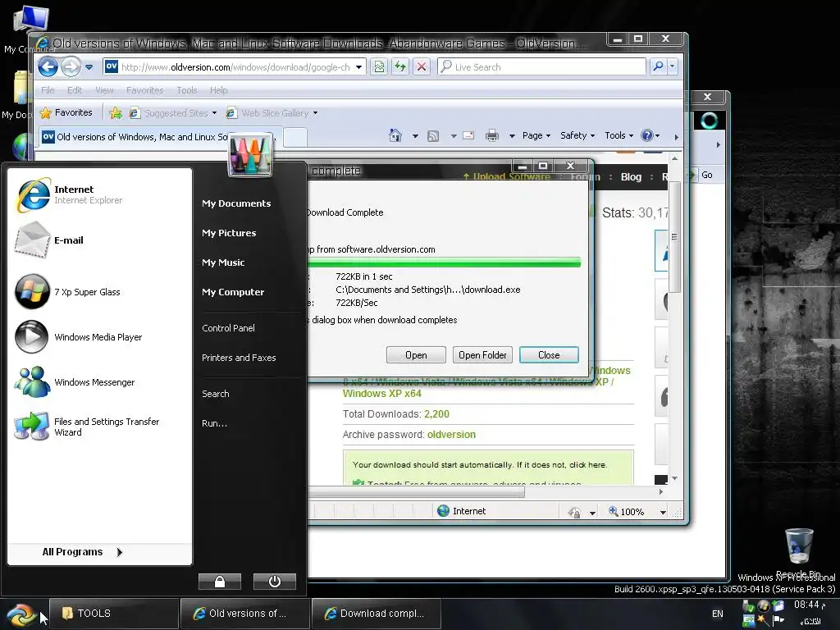This screenshot has height=630, width=840.
Task: Click the padlock Log Off button
Action: pyautogui.click(x=220, y=582)
